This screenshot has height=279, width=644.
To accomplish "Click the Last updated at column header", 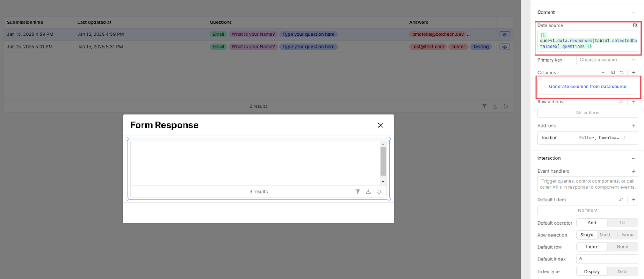I will (94, 23).
